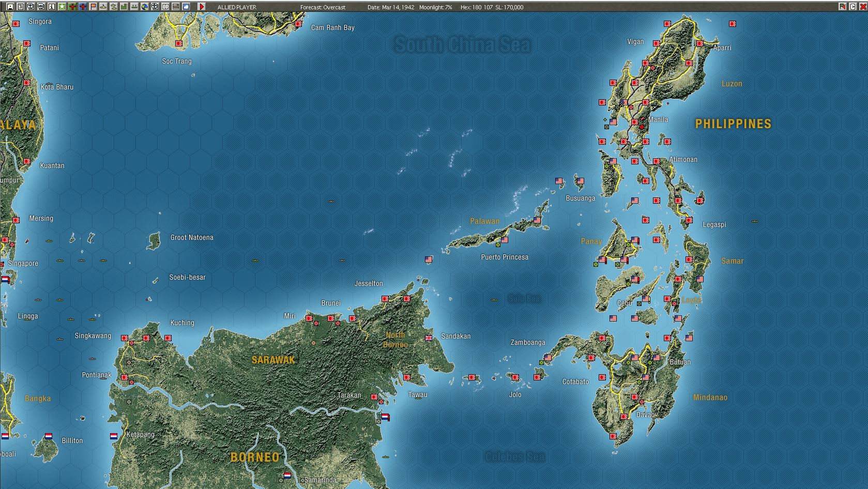Screen dimensions: 868x489
Task: Click the red plane on green icon
Action: click(72, 7)
